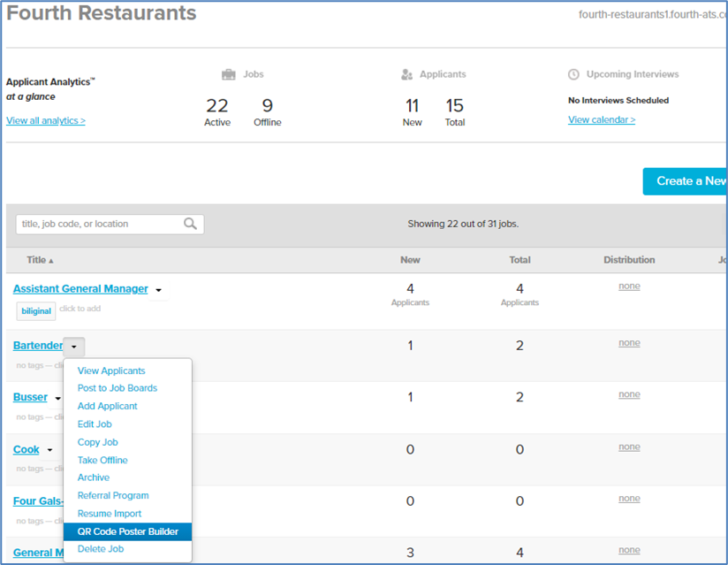Click the Assistant General Manager distribution none link

point(629,286)
